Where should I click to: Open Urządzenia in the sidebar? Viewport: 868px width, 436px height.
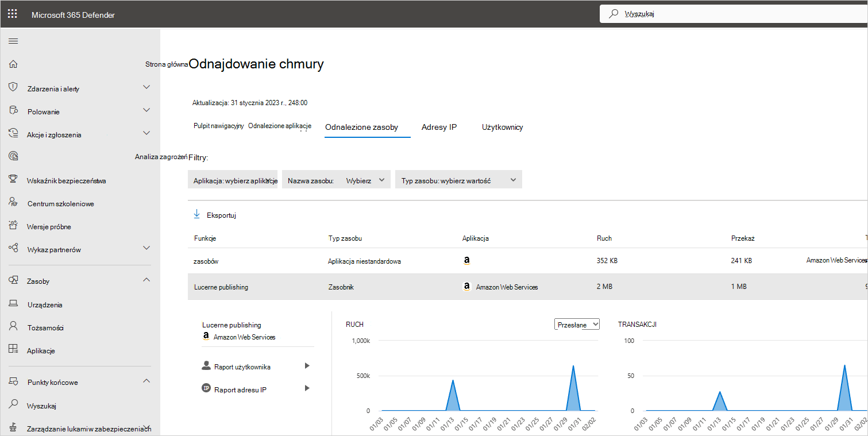tap(44, 305)
